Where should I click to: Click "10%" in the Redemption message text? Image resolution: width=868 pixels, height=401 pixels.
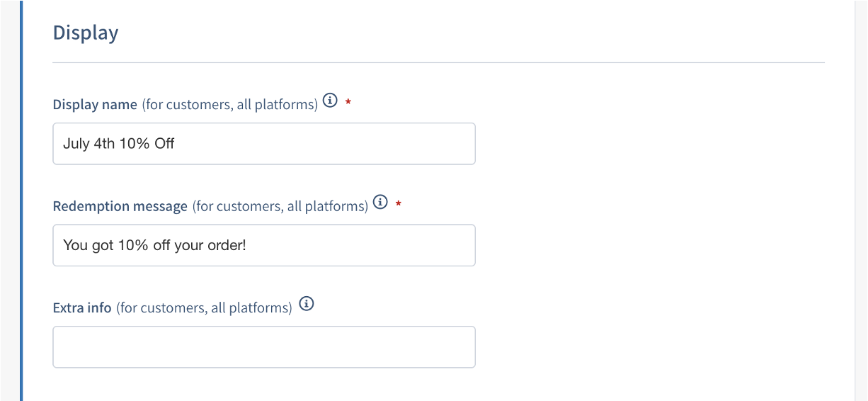point(134,245)
